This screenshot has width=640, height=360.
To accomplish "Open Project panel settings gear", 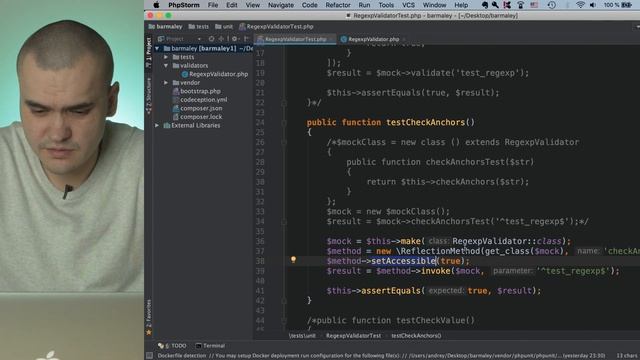I will coord(235,39).
